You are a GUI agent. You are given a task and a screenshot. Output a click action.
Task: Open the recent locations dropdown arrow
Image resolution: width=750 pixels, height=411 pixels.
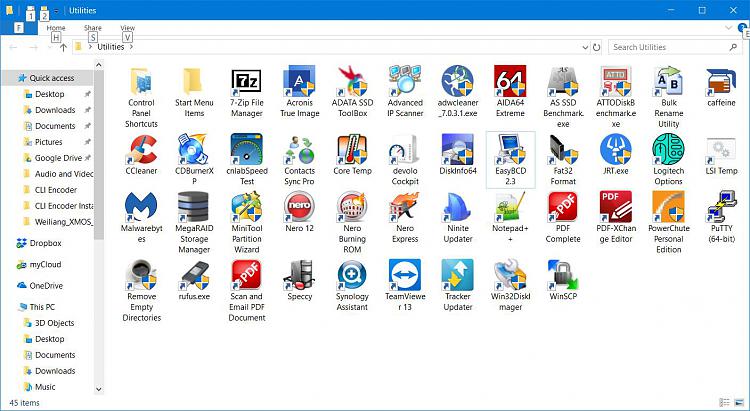pyautogui.click(x=50, y=47)
